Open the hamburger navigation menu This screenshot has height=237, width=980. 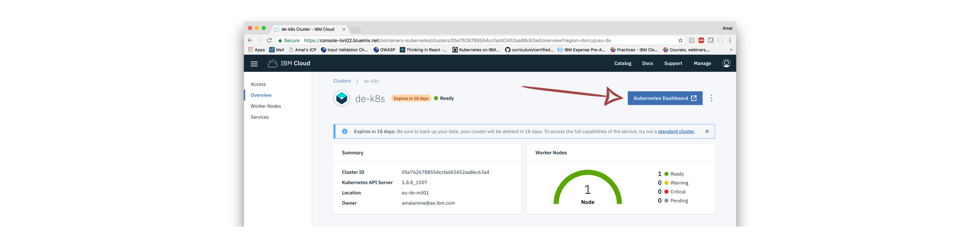pyautogui.click(x=254, y=64)
